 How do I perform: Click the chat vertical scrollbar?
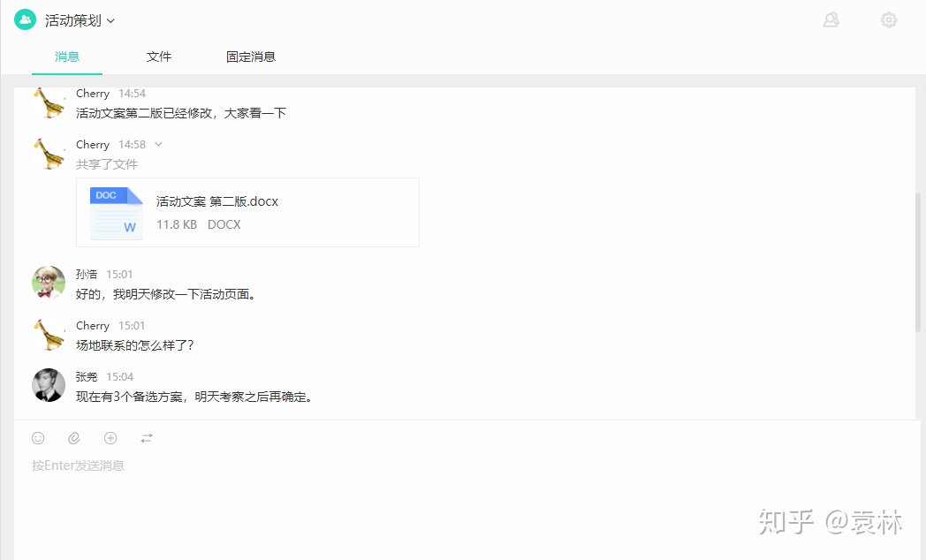point(918,261)
